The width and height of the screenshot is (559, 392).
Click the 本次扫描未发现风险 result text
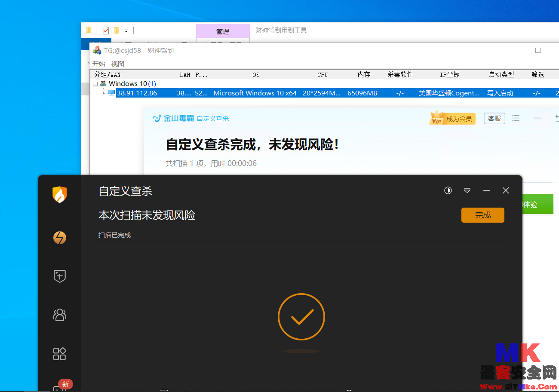pos(147,215)
